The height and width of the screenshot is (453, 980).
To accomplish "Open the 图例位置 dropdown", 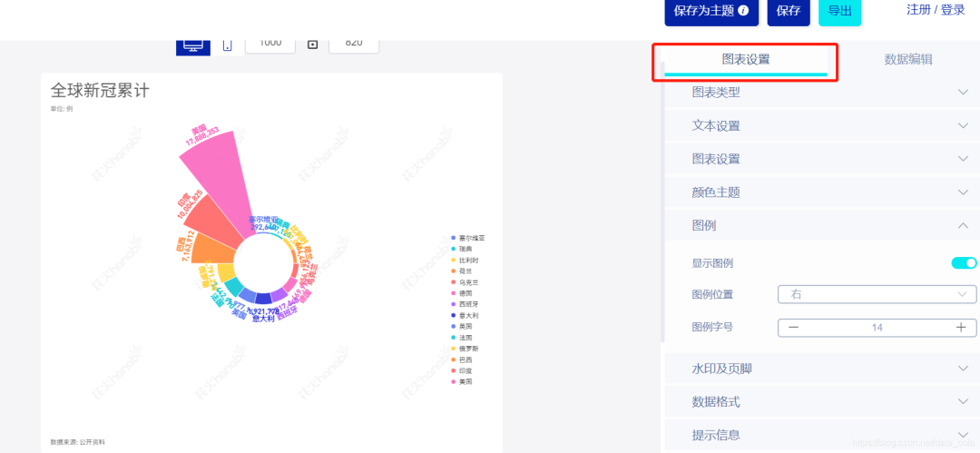I will [877, 294].
